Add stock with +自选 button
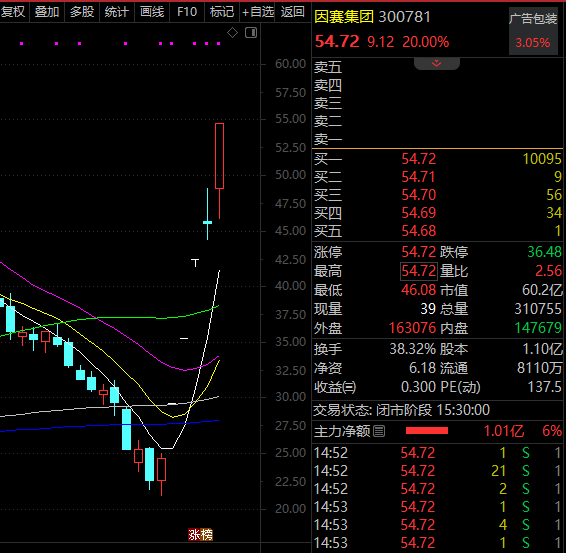The width and height of the screenshot is (566, 553). pyautogui.click(x=258, y=12)
